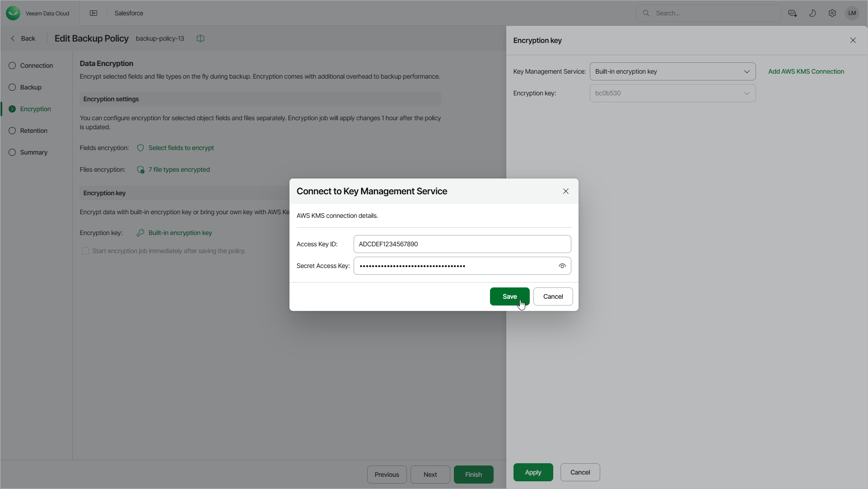Open LM user avatar menu
This screenshot has height=489, width=868.
[852, 13]
